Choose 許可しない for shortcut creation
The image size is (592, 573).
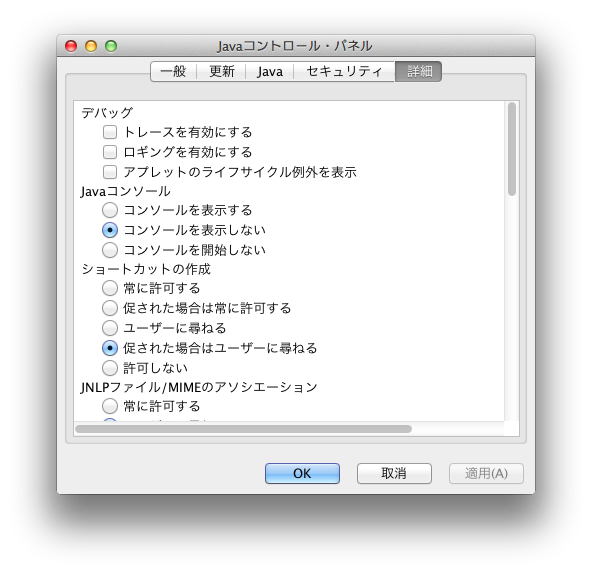[110, 368]
